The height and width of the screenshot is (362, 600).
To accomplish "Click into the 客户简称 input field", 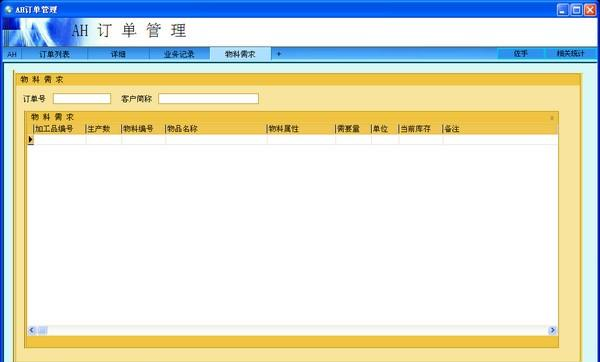I will tap(209, 99).
